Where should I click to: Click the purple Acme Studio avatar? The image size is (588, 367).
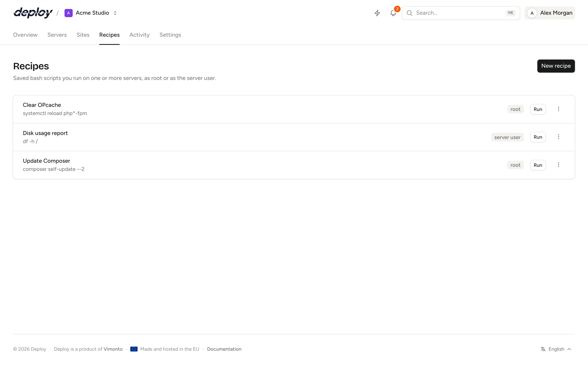[69, 13]
